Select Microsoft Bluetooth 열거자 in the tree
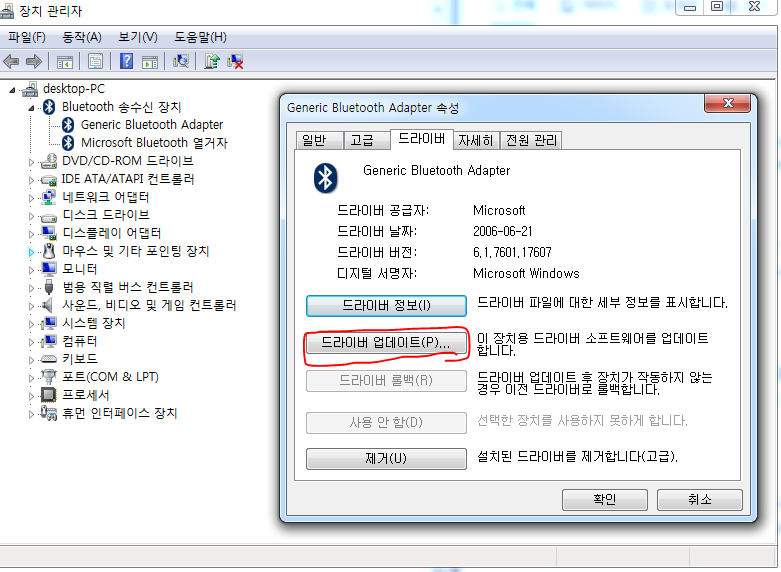The height and width of the screenshot is (572, 781). pyautogui.click(x=154, y=143)
